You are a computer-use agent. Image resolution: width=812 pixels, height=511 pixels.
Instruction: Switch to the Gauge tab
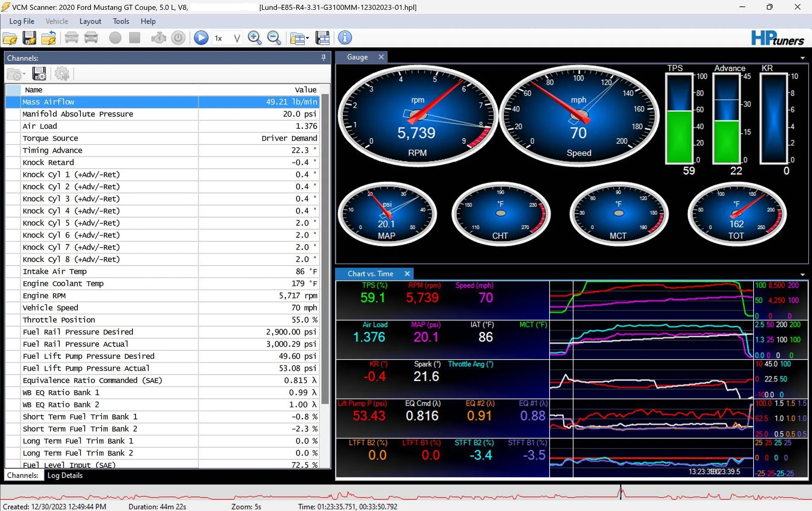coord(357,57)
